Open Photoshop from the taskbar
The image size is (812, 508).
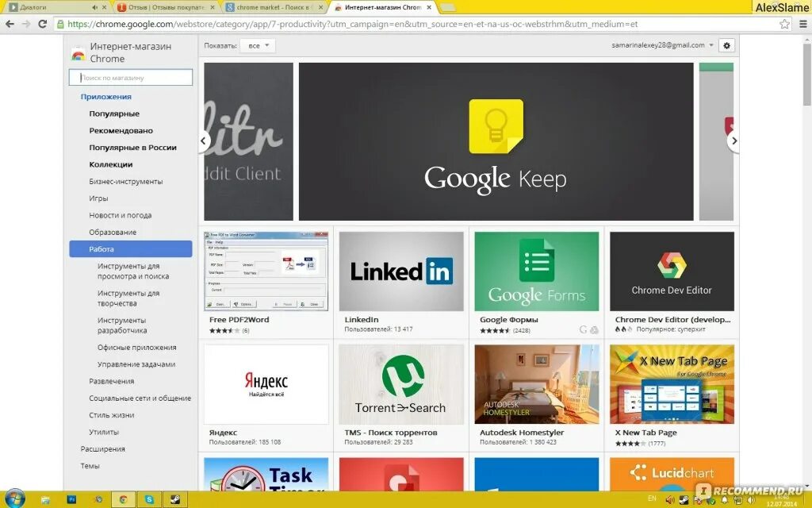click(71, 499)
